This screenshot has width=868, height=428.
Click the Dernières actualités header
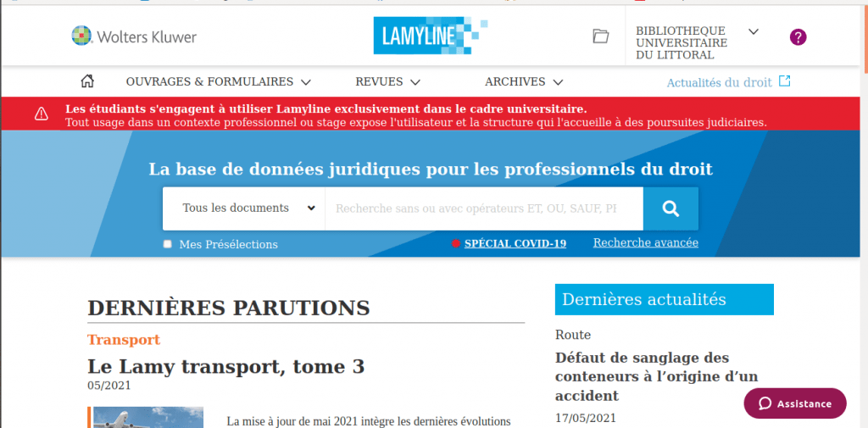665,299
